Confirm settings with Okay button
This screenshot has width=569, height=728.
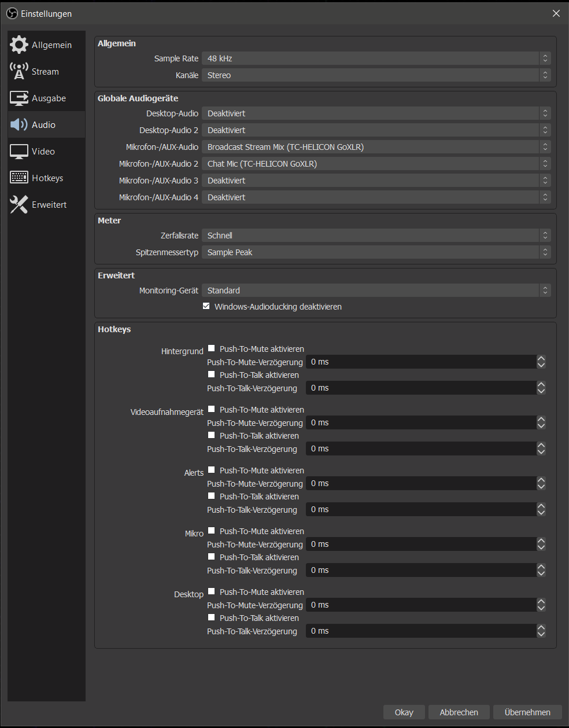(404, 712)
